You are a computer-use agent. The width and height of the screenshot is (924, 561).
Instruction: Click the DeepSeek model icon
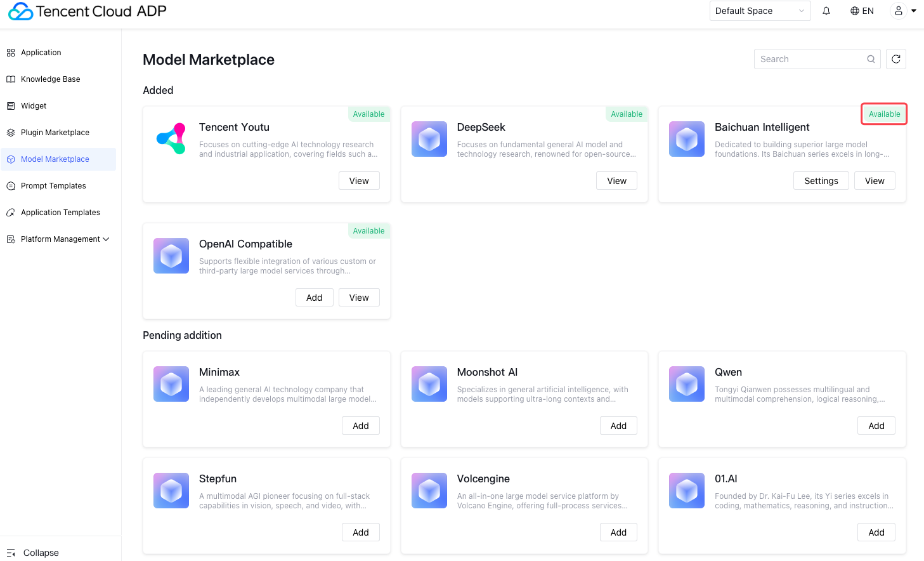pyautogui.click(x=429, y=139)
